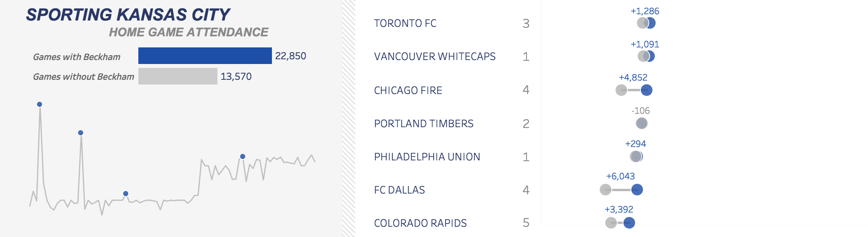This screenshot has width=868, height=237.
Task: Click the CHICAGO FIRE team label
Action: click(408, 90)
